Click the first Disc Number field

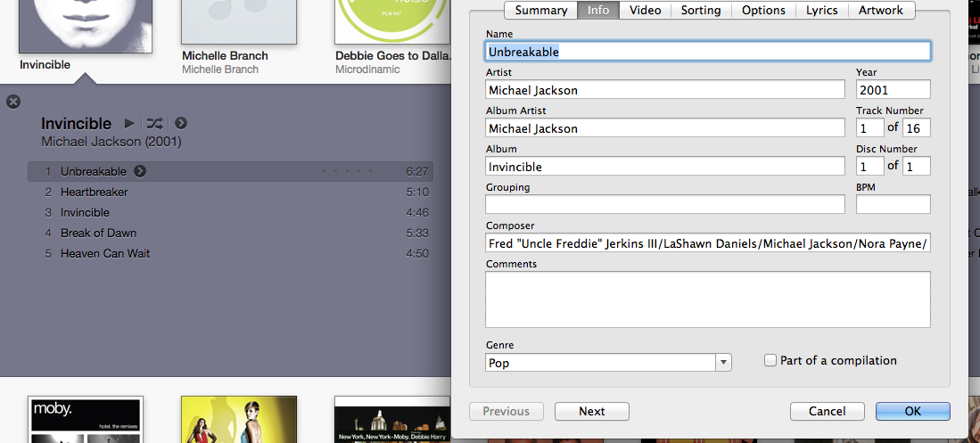pyautogui.click(x=870, y=166)
